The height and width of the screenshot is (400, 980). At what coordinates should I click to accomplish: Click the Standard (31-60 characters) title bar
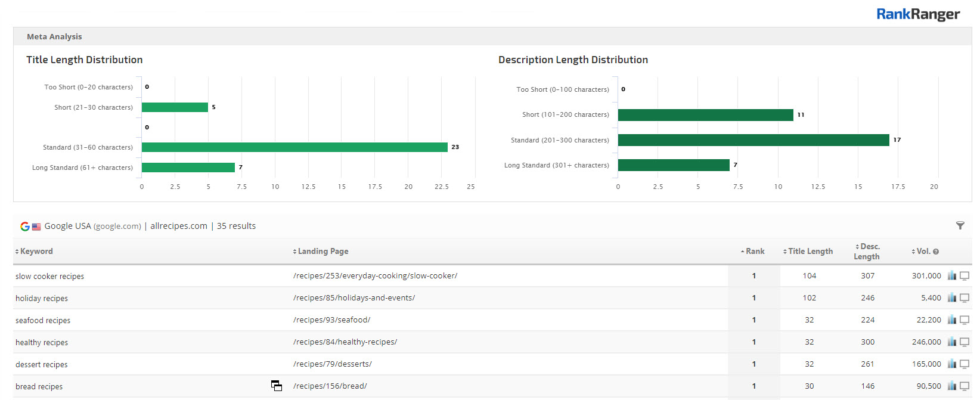point(294,147)
